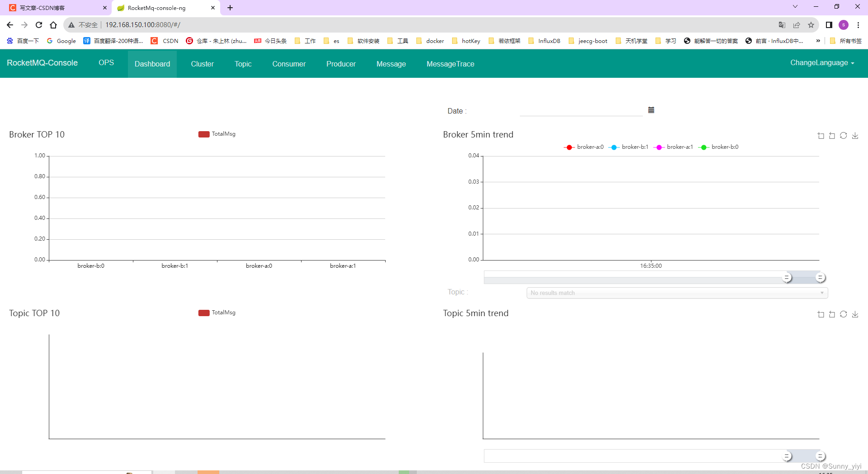Click Topic trend zoom slider left handle
Image resolution: width=868 pixels, height=474 pixels.
tap(787, 456)
